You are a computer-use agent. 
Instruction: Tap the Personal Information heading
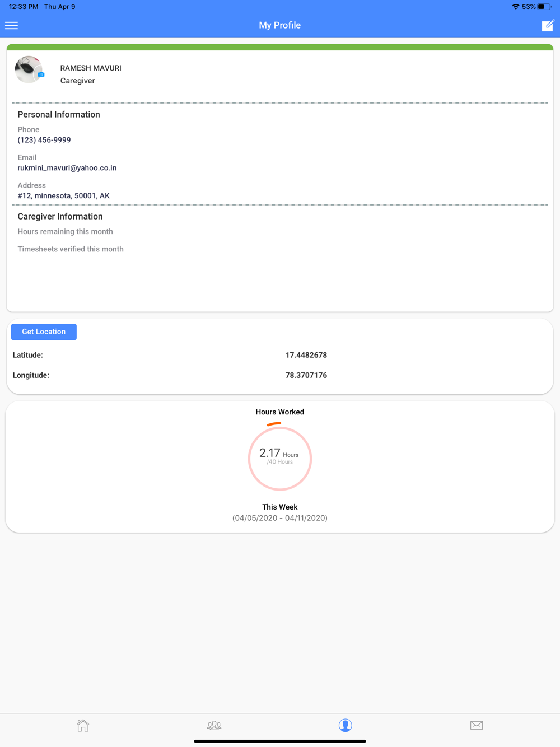coord(59,114)
